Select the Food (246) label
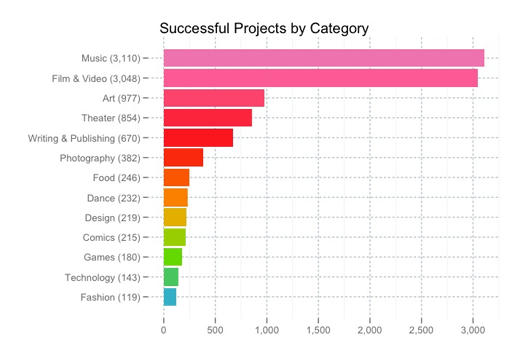This screenshot has height=360, width=520. 117,178
